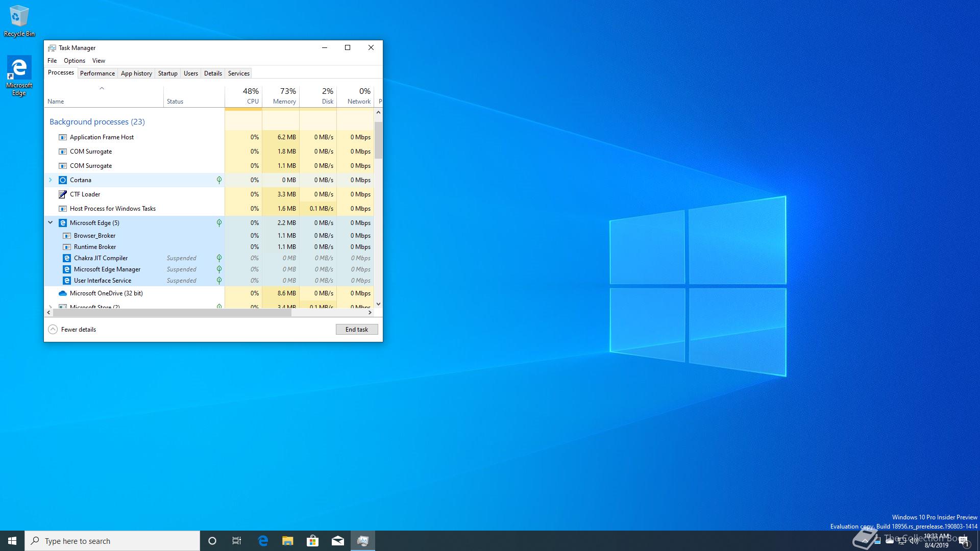Open Cortana from the taskbar circle icon
Image resolution: width=980 pixels, height=551 pixels.
tap(212, 541)
